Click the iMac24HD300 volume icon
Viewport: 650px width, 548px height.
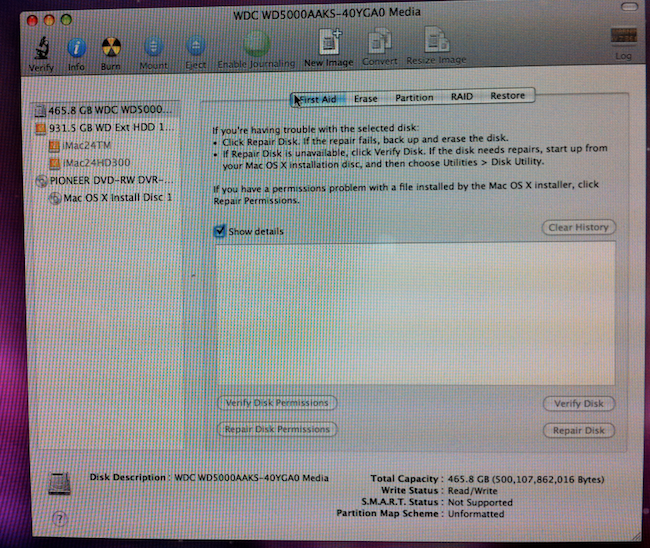pos(55,163)
